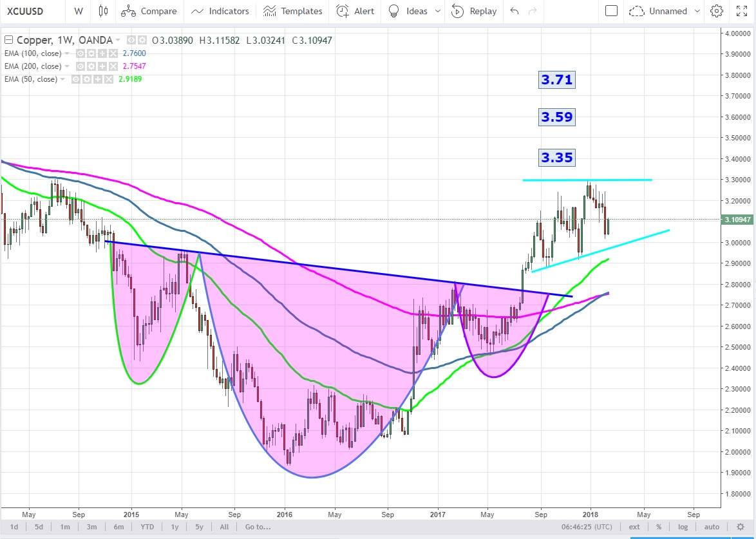The image size is (756, 539).
Task: Click the undo arrow
Action: [514, 11]
